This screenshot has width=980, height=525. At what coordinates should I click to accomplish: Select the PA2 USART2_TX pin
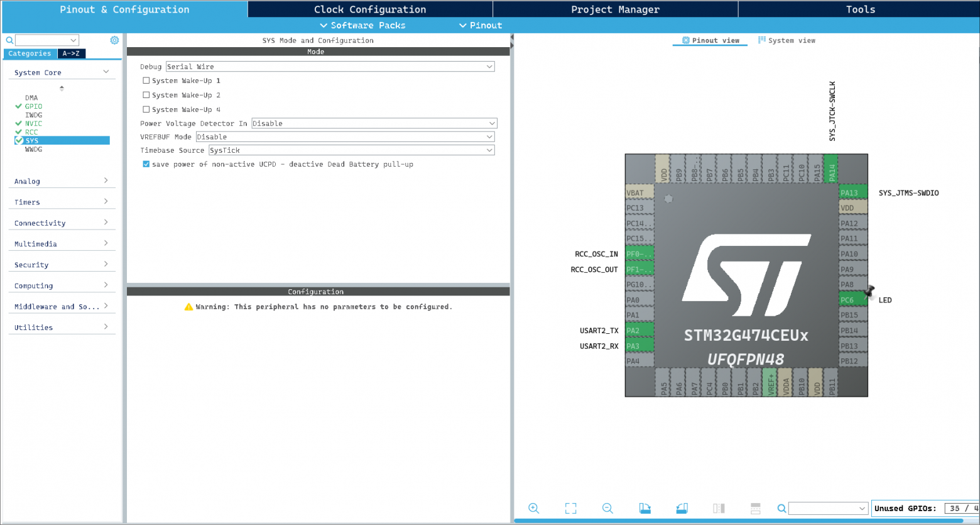(x=640, y=331)
